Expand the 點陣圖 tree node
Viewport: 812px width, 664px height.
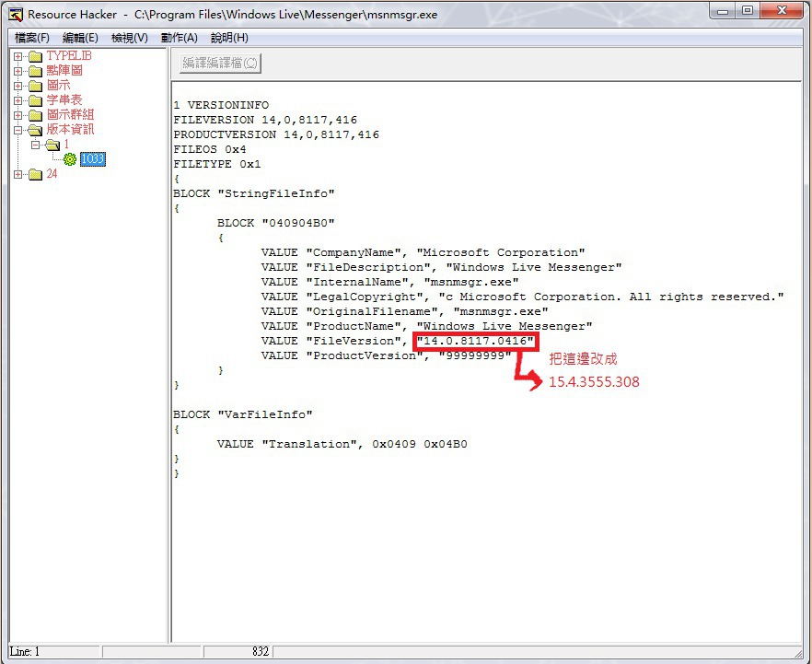(x=18, y=71)
